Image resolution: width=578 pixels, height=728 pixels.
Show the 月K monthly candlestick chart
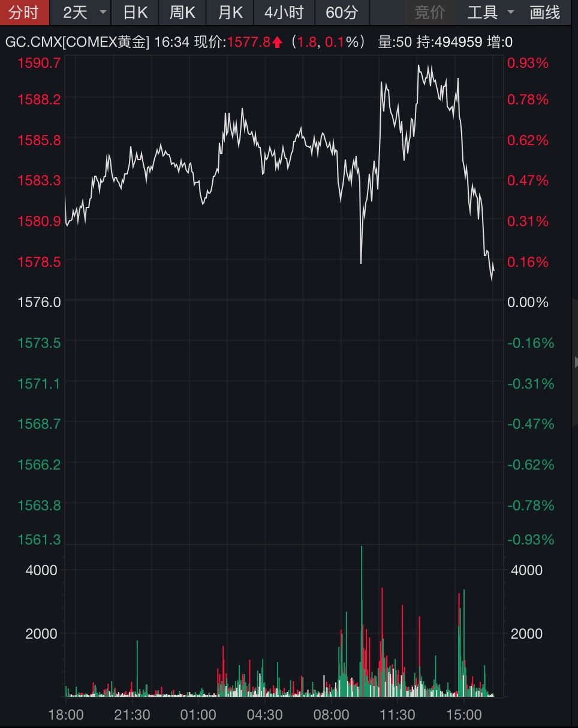(230, 12)
